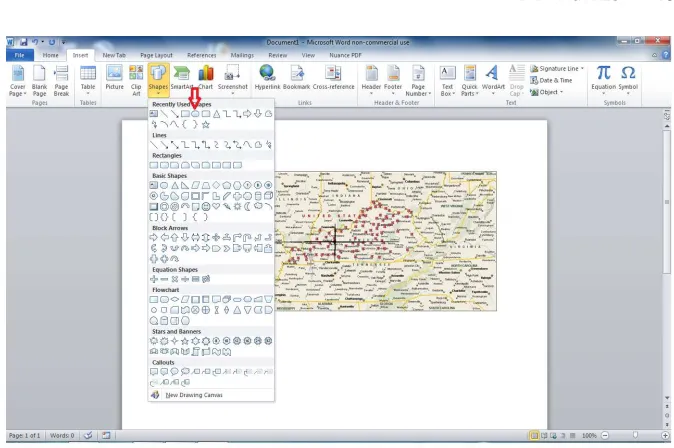Go to the Mailings tab
674x448 pixels.
point(242,55)
